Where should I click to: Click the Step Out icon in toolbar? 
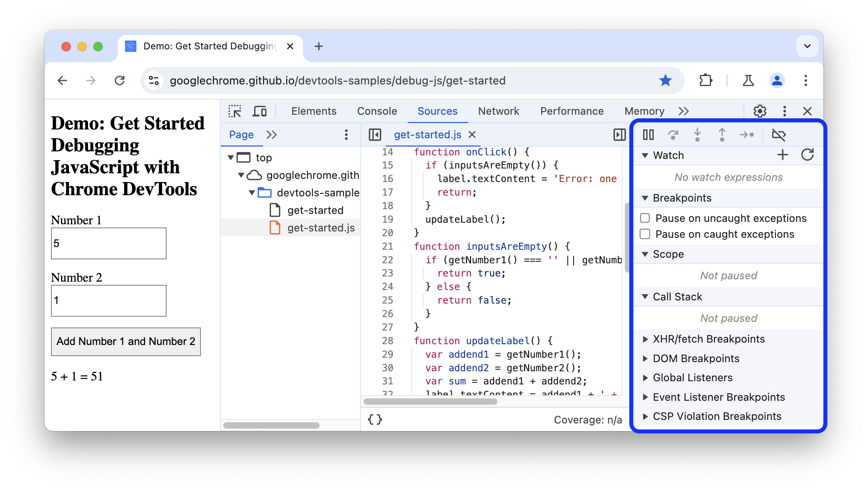point(720,134)
